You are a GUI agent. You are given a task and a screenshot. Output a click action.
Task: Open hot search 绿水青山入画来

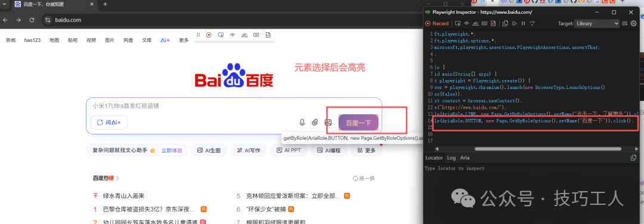coord(123,196)
